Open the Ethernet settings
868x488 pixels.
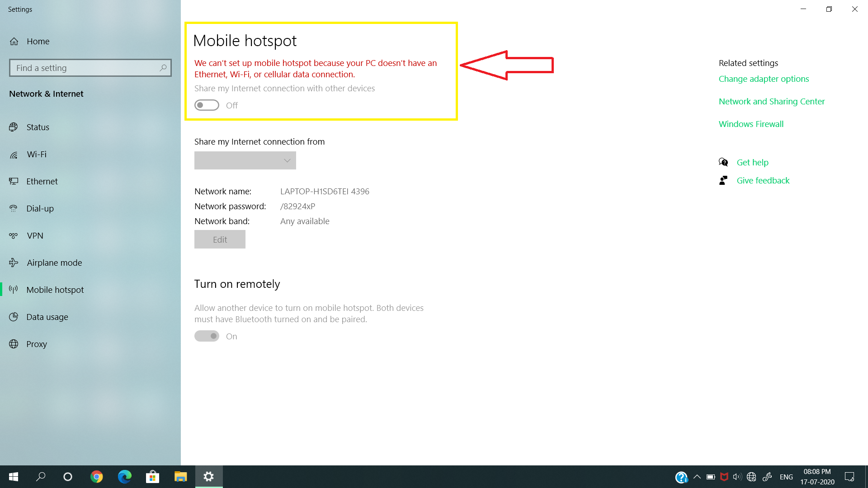coord(42,182)
